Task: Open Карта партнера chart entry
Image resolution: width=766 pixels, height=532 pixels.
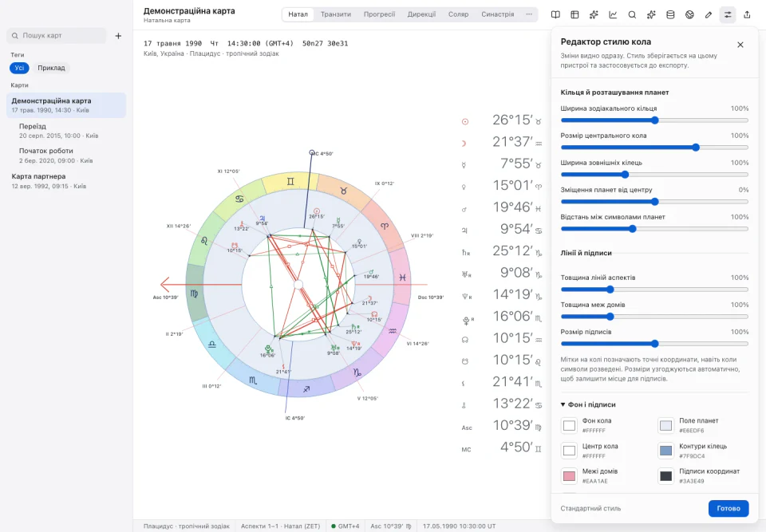Action: click(x=66, y=181)
